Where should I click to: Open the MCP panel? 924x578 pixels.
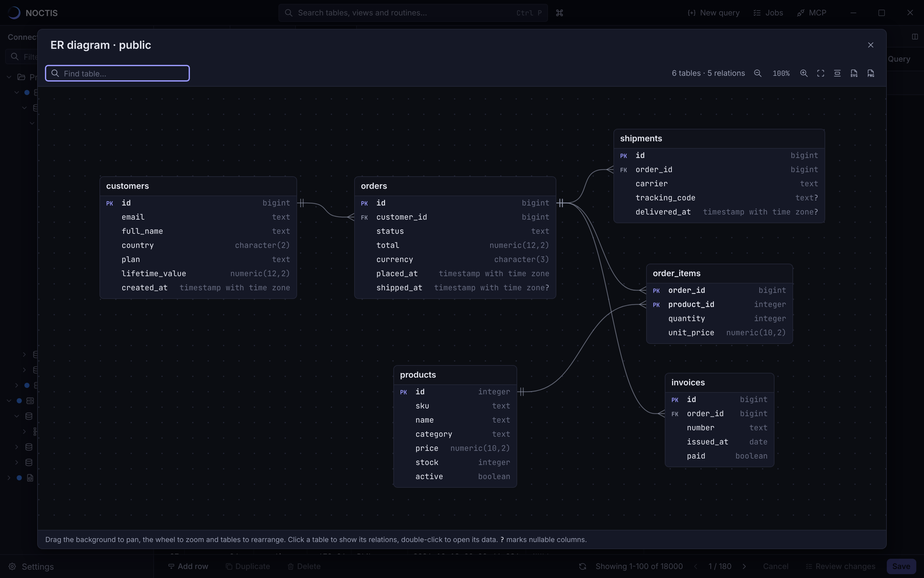click(812, 13)
